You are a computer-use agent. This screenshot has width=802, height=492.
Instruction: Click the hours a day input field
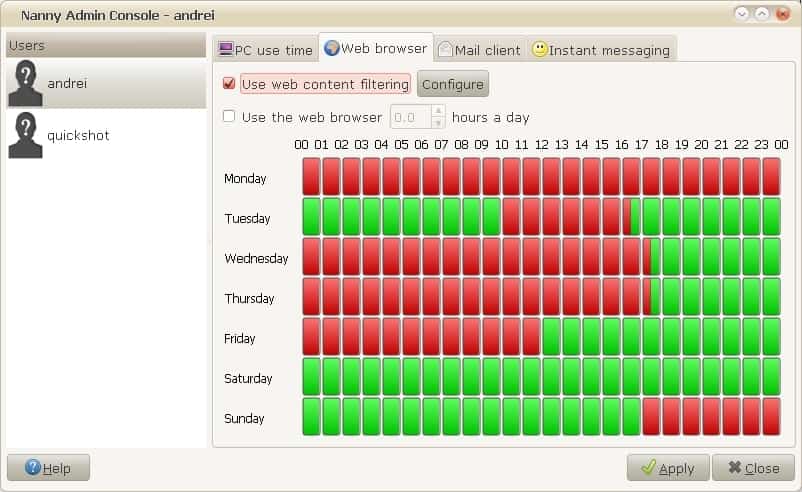coord(410,117)
